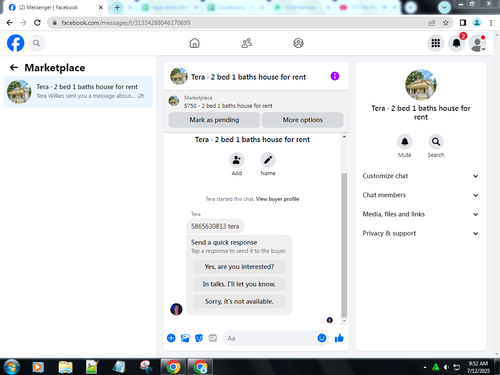Open the Windows Start button

click(x=11, y=367)
